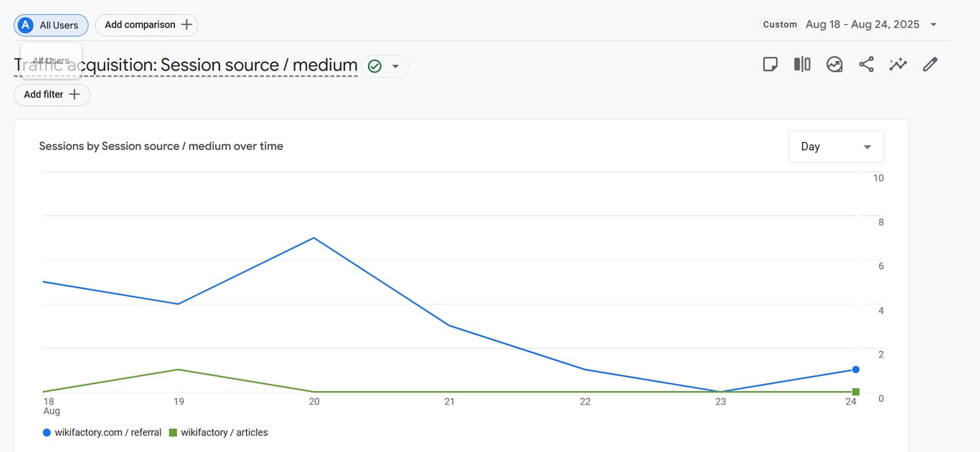Open the annotations note icon
The height and width of the screenshot is (452, 980).
coord(770,65)
